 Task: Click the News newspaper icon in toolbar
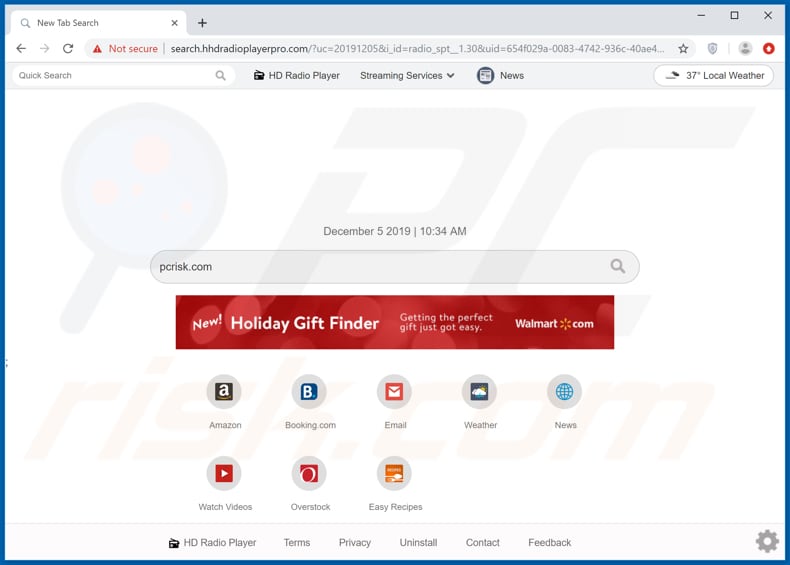pyautogui.click(x=485, y=76)
